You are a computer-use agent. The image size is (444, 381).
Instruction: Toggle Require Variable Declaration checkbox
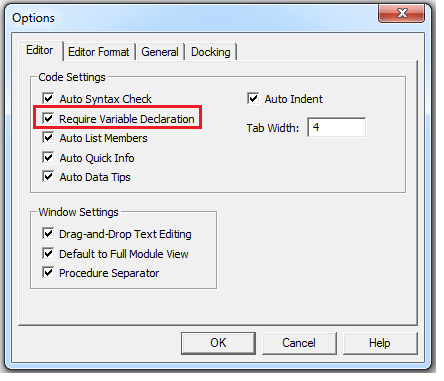pyautogui.click(x=48, y=118)
